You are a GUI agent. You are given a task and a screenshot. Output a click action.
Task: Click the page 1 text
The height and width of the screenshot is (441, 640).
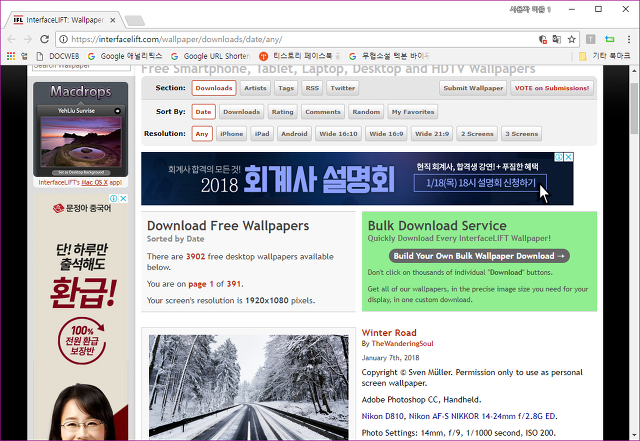pos(201,284)
